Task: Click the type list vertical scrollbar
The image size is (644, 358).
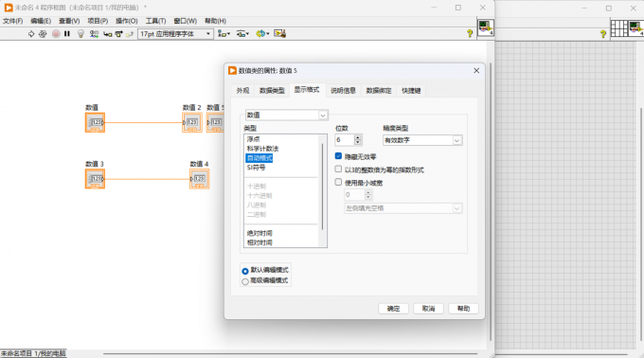Action: pos(323,187)
